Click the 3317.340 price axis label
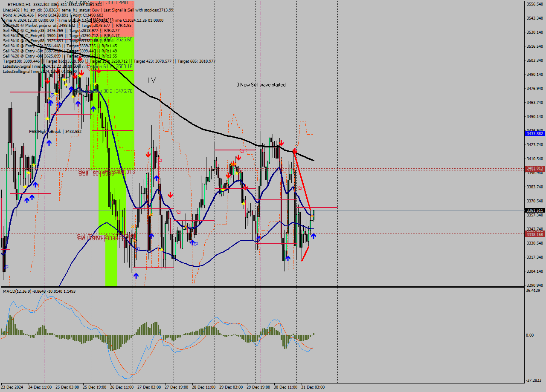Image resolution: width=546 pixels, height=392 pixels. point(535,257)
